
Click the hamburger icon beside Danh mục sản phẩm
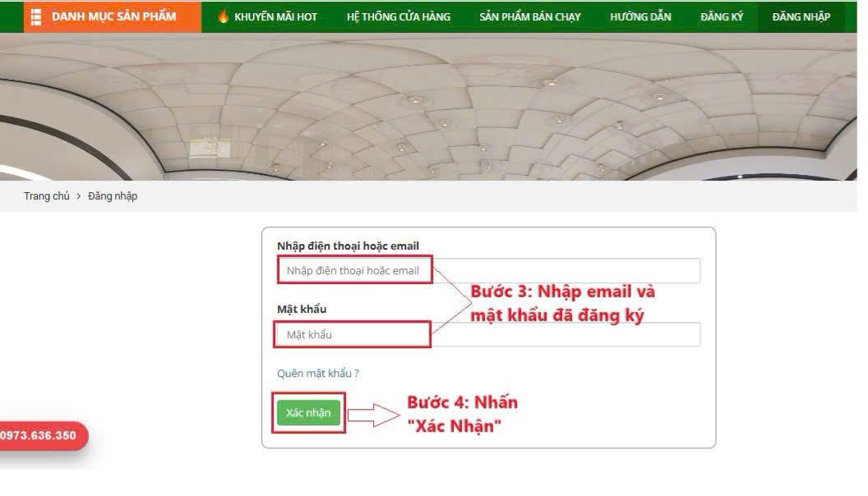(36, 16)
